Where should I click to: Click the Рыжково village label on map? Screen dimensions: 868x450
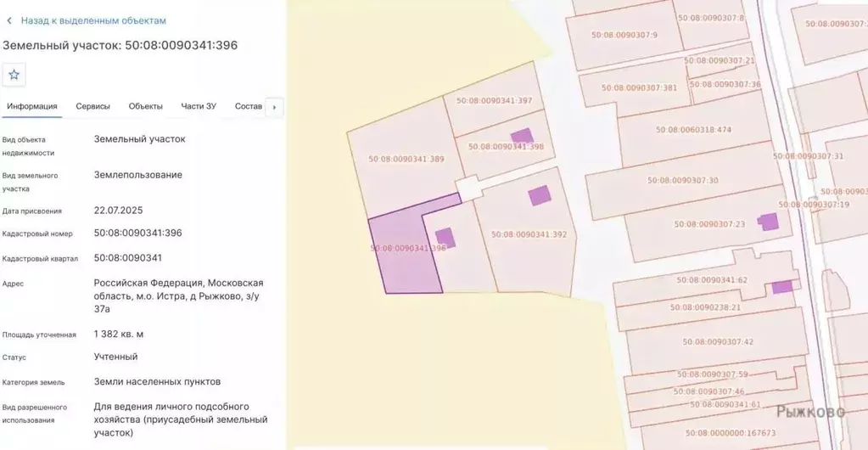810,411
